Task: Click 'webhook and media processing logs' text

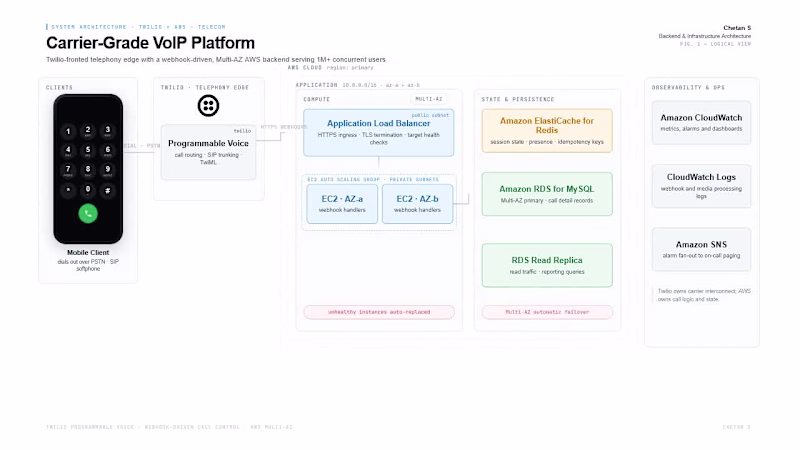Action: pyautogui.click(x=701, y=192)
